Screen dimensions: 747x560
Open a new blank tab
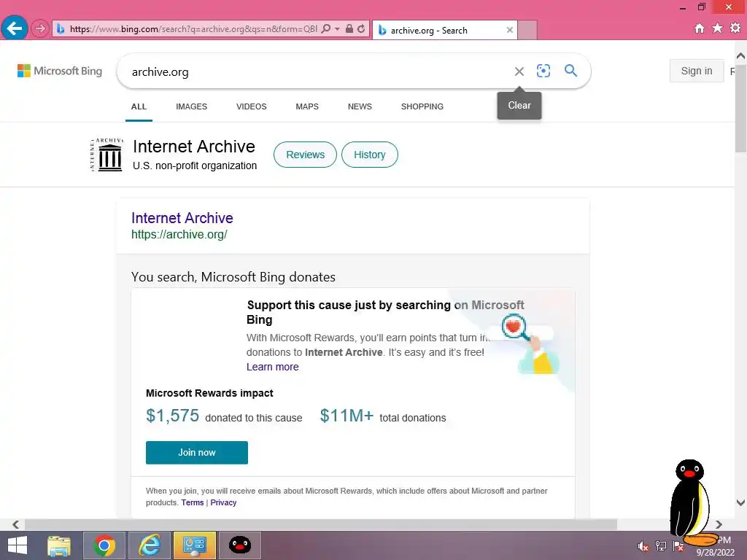click(527, 30)
